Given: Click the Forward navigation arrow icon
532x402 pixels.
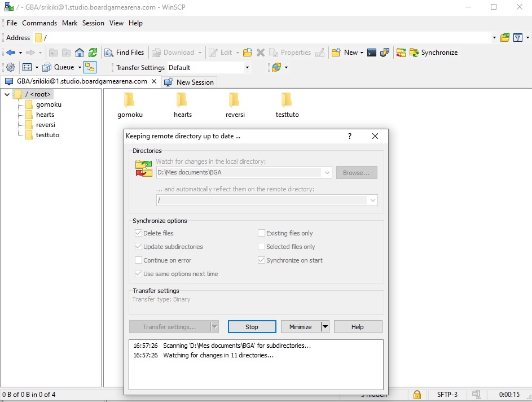Looking at the screenshot, I should tap(30, 53).
